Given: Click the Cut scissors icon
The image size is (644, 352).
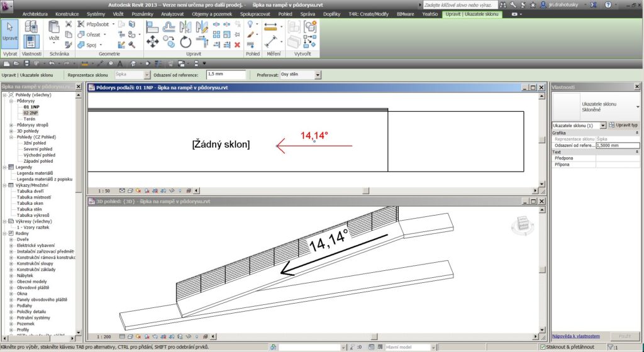Looking at the screenshot, I should tap(69, 25).
